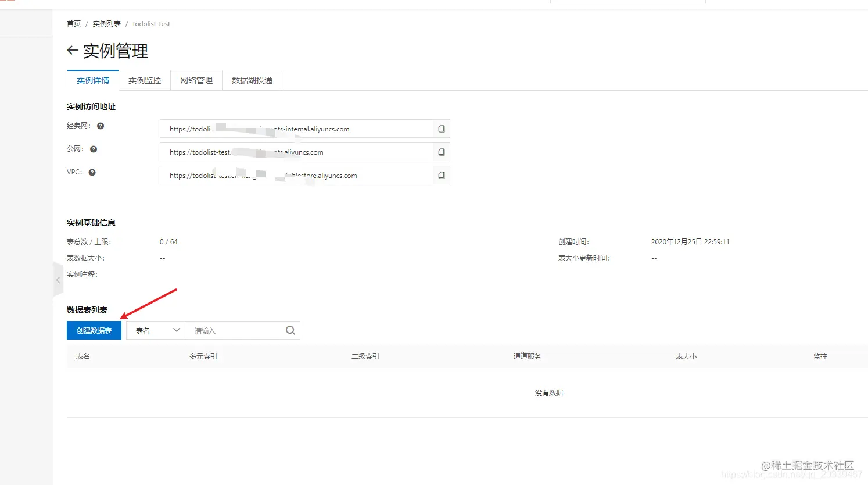Click the 多元索引 column header
The height and width of the screenshot is (485, 868).
(x=203, y=356)
